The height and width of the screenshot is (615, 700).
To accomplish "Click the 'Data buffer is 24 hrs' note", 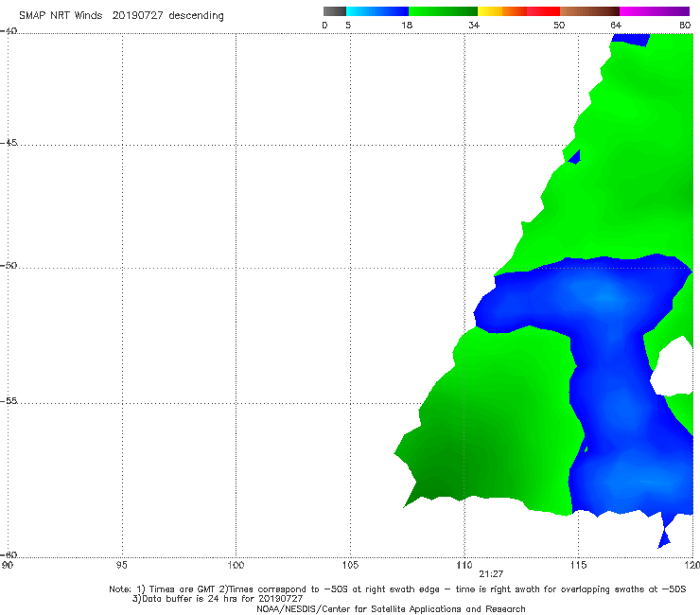I will point(218,599).
